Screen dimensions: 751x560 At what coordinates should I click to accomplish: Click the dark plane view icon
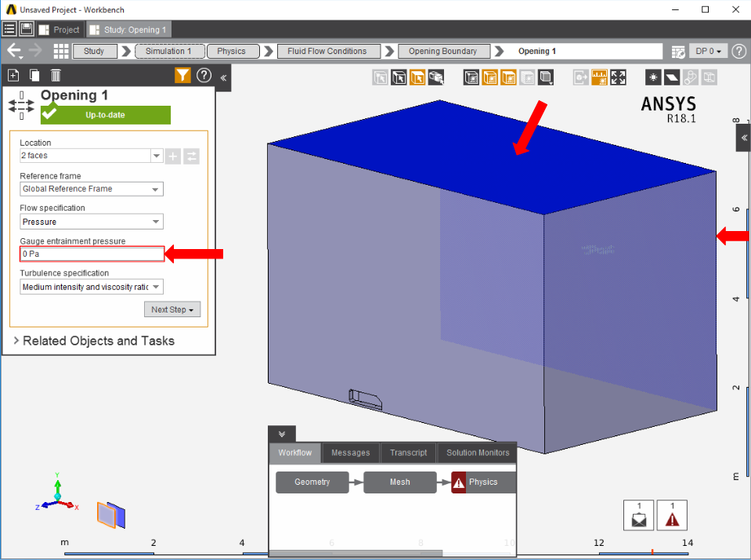pyautogui.click(x=672, y=77)
